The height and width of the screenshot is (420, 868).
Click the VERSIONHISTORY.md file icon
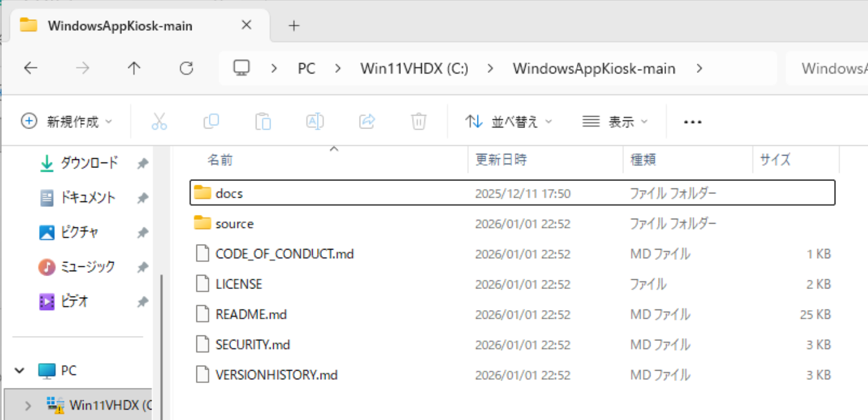(x=203, y=375)
